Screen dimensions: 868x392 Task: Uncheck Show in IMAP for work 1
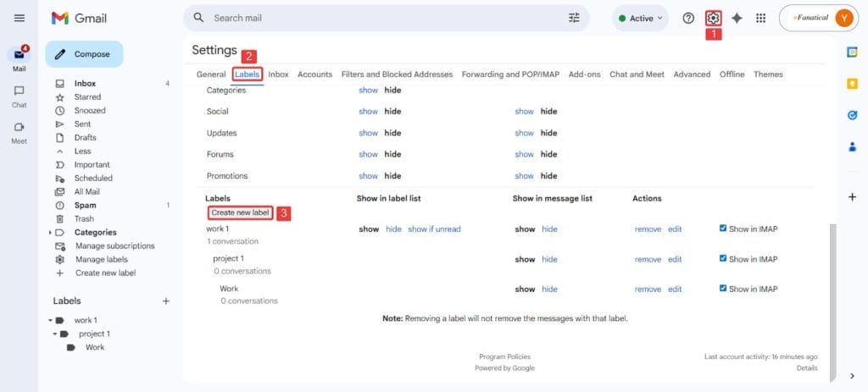(723, 229)
